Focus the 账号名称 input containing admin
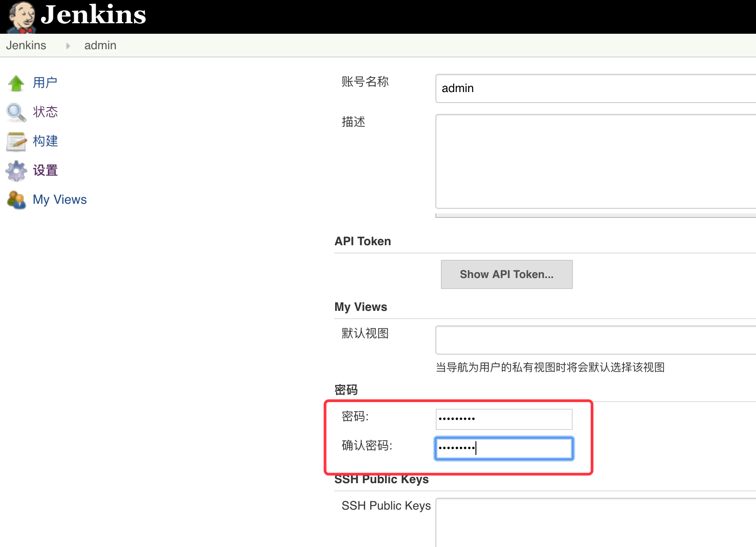Screen dimensions: 756x547 pos(596,88)
